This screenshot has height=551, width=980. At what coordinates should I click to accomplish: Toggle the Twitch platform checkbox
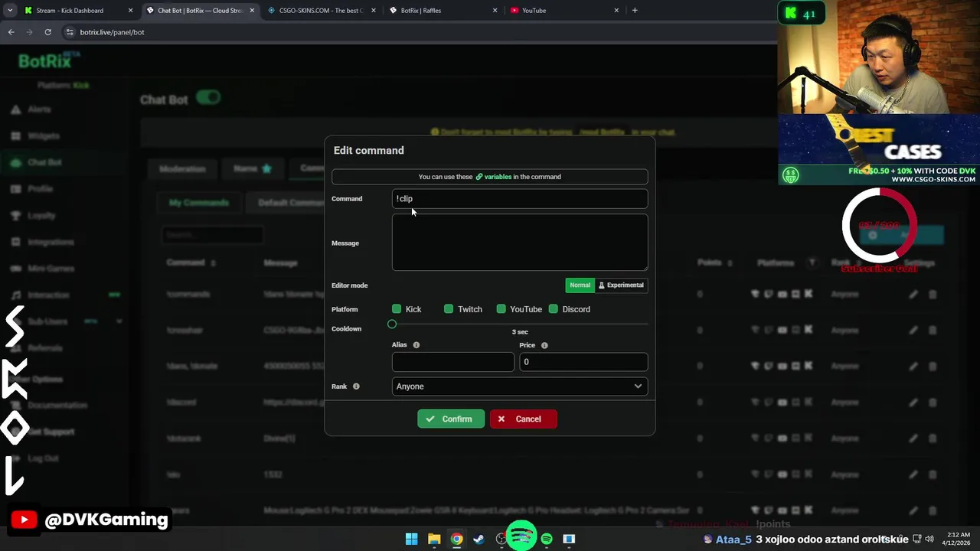(x=449, y=309)
